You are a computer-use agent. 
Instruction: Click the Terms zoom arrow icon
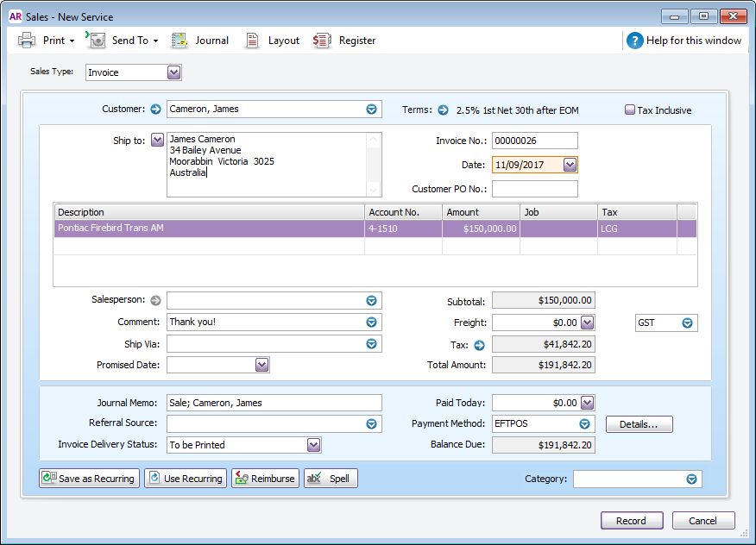pos(443,110)
